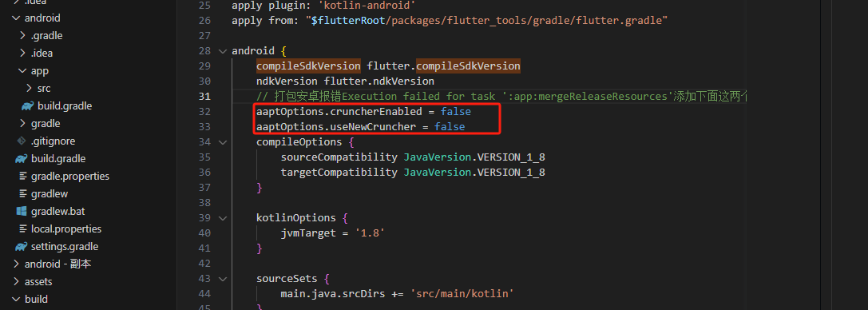The width and height of the screenshot is (868, 310).
Task: Click the lines file icon beside local.properties
Action: (x=22, y=229)
